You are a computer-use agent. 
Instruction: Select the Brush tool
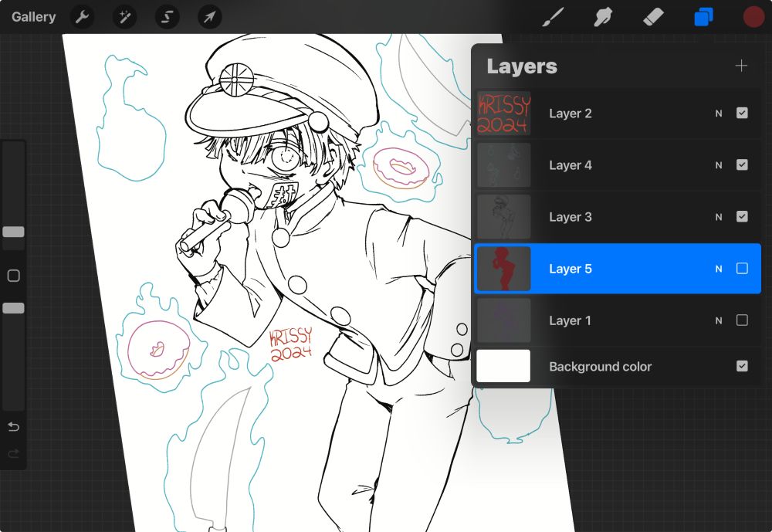[x=554, y=17]
